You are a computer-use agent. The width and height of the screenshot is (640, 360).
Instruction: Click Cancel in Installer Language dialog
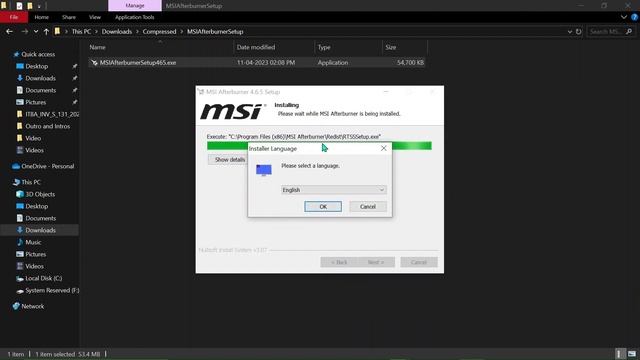pos(367,207)
